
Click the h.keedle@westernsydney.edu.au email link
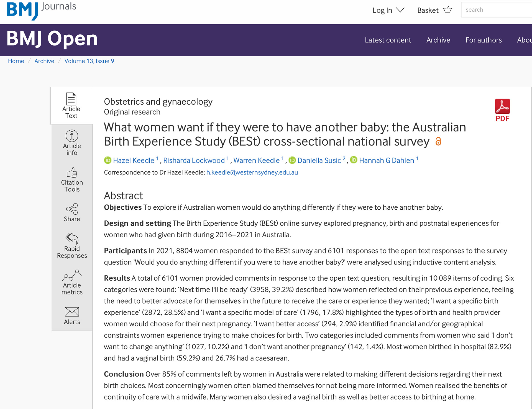(252, 172)
